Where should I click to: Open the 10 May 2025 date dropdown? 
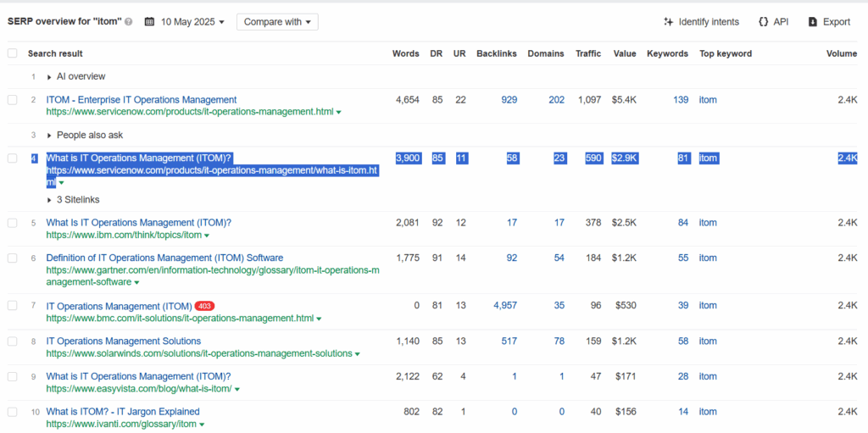click(x=193, y=22)
